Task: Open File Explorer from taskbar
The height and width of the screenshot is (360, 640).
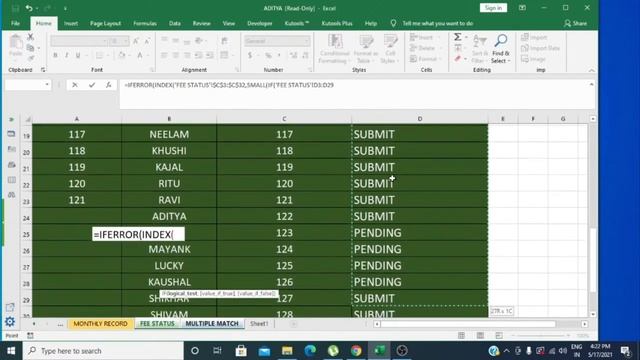Action: tap(287, 351)
